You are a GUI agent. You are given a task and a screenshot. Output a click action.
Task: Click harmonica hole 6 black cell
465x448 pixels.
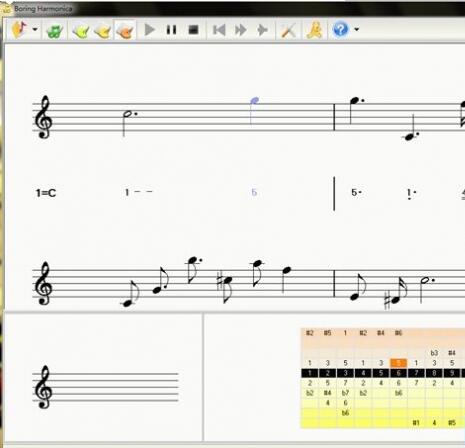pos(398,373)
